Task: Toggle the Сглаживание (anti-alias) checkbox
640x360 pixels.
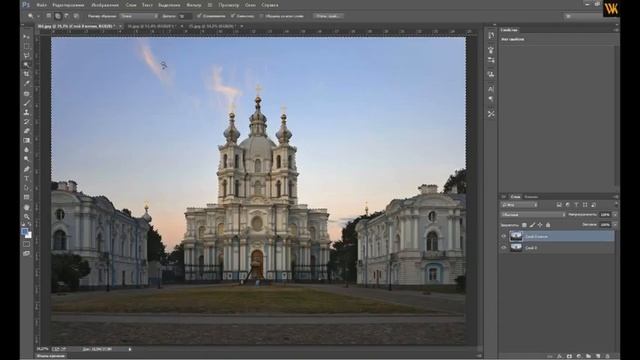Action: (x=199, y=16)
